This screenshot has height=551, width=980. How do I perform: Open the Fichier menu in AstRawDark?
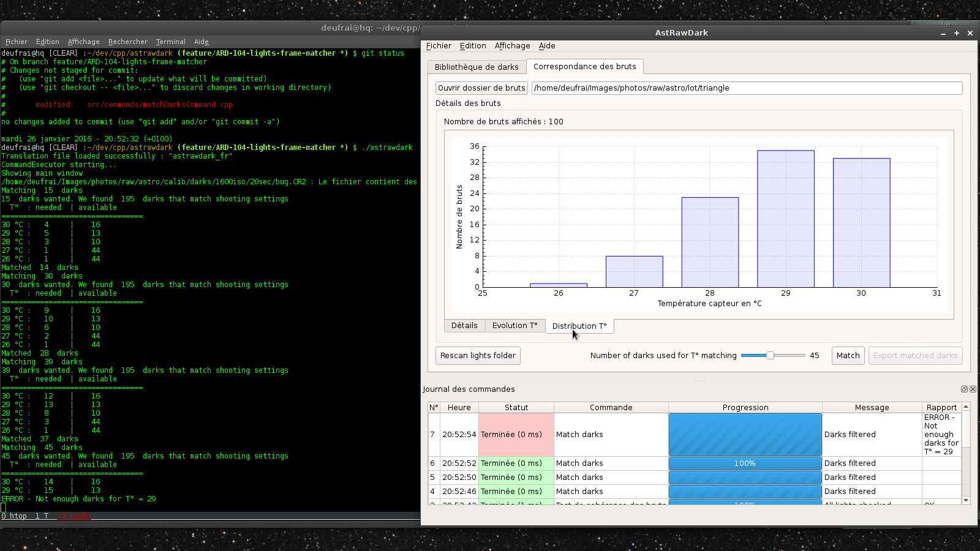pos(439,45)
